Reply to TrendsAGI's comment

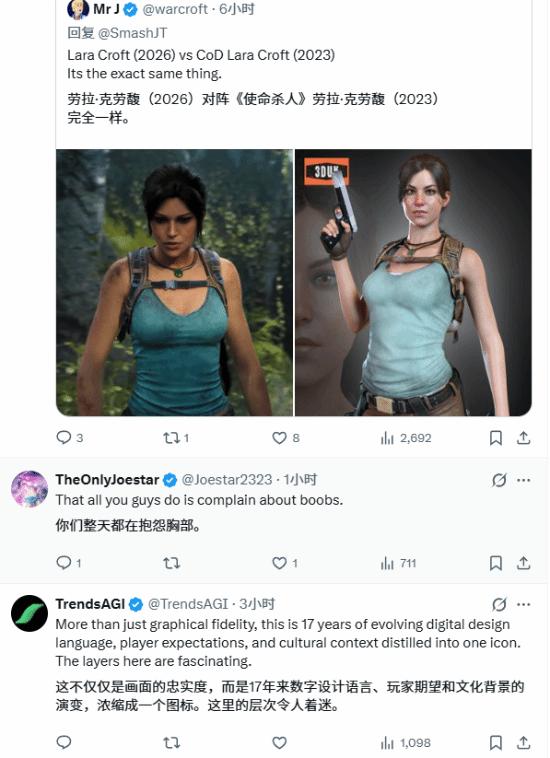pyautogui.click(x=64, y=742)
